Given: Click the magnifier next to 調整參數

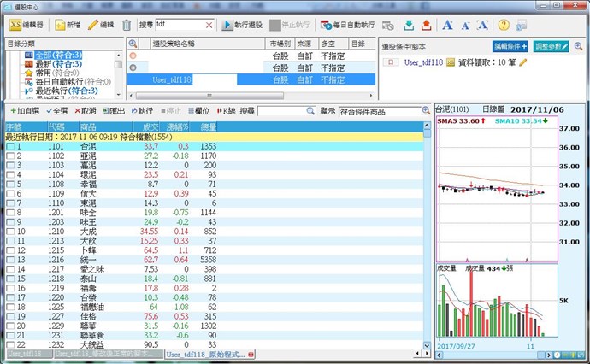Looking at the screenshot, I should click(578, 45).
